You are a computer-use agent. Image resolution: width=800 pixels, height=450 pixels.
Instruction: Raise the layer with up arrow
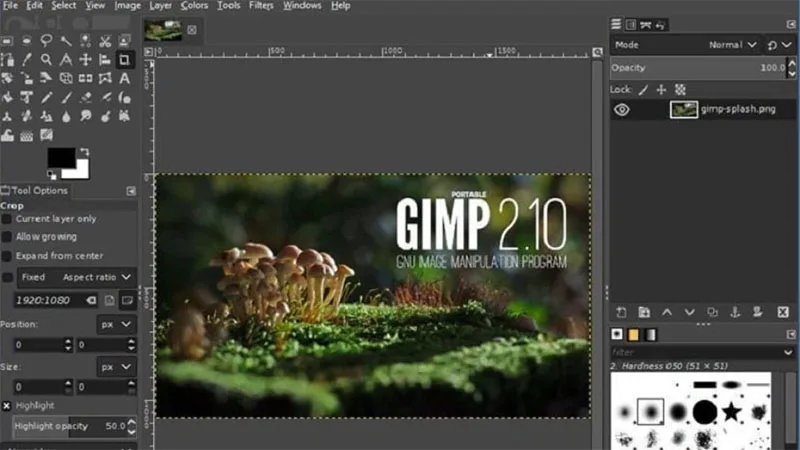(667, 312)
